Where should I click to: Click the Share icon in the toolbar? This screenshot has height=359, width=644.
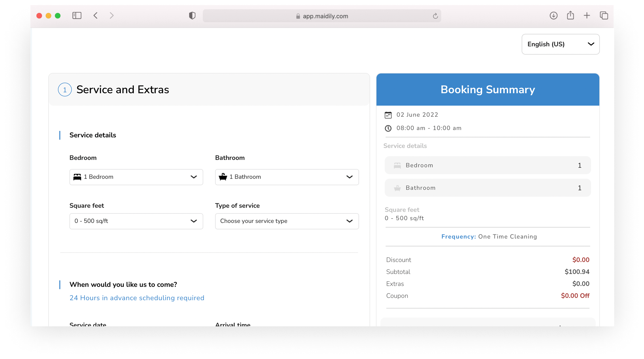tap(570, 15)
